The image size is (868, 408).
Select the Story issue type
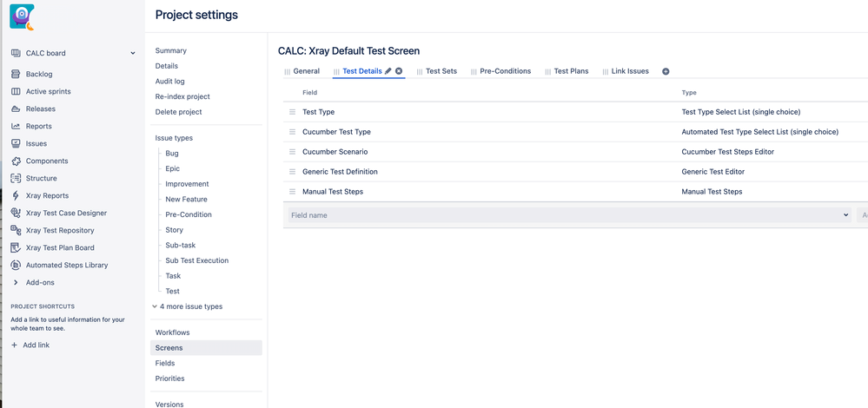(x=174, y=229)
